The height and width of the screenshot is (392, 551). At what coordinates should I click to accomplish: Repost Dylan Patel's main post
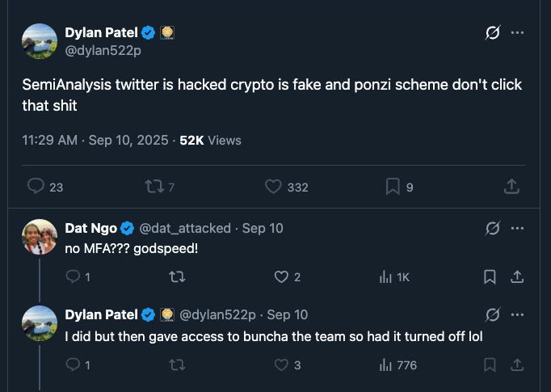pyautogui.click(x=154, y=187)
